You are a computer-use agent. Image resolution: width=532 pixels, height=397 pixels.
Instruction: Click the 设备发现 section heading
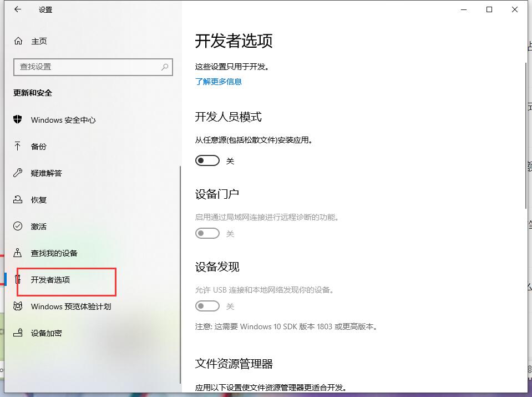[217, 267]
